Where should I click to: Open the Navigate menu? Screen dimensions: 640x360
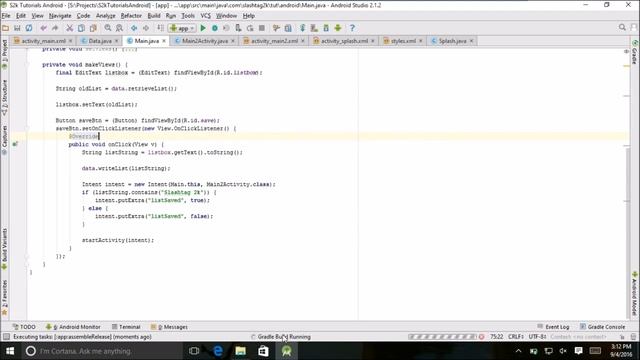point(60,16)
